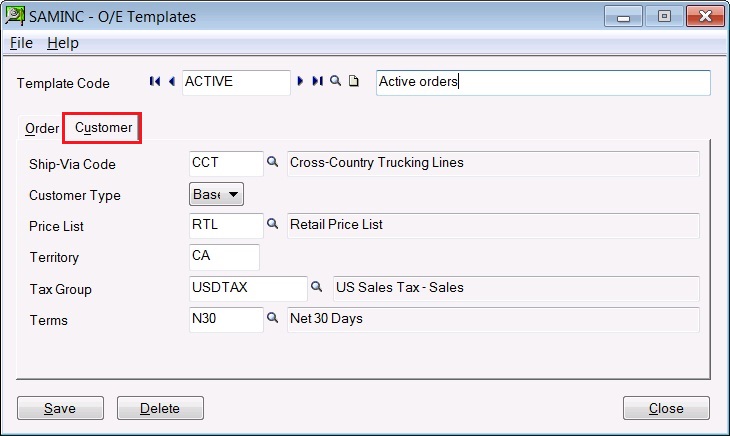Select the Customer tab
This screenshot has width=730, height=436.
point(103,127)
